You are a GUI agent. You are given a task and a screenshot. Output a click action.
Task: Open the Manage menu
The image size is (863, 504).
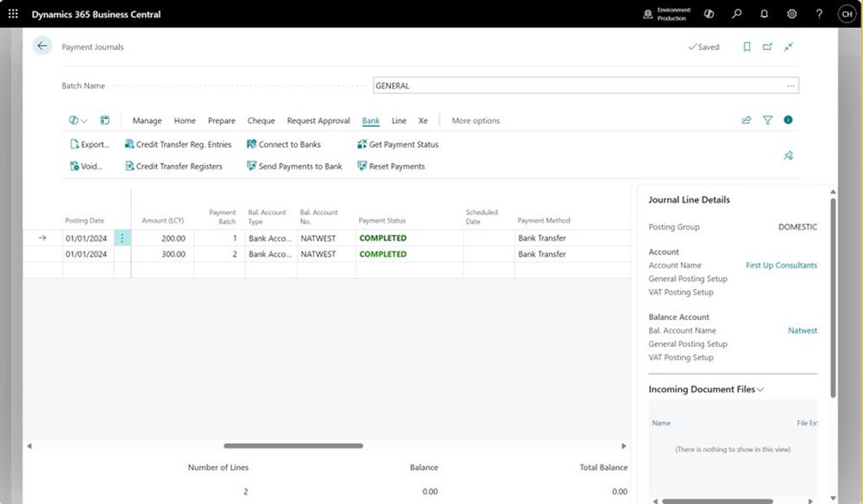147,121
